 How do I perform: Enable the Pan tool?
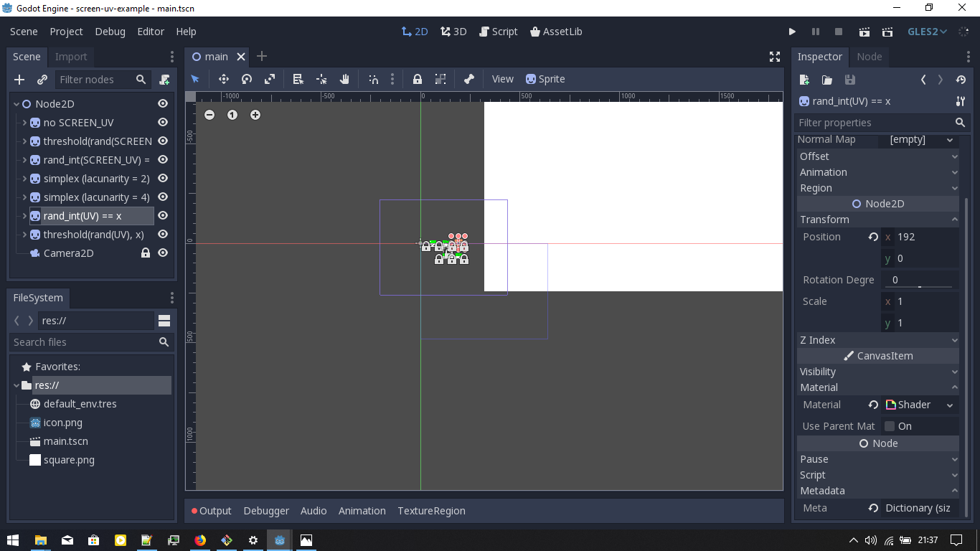click(345, 79)
